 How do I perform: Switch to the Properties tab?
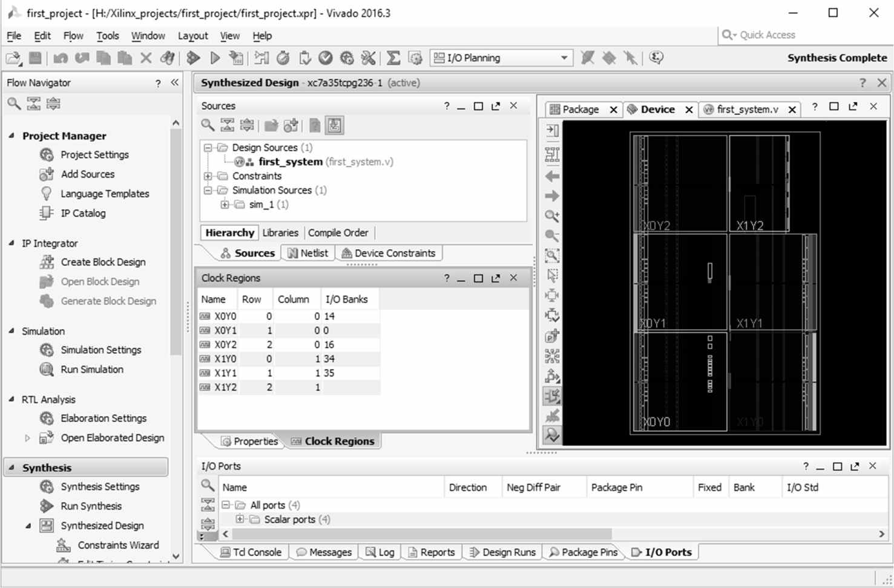[x=249, y=441]
